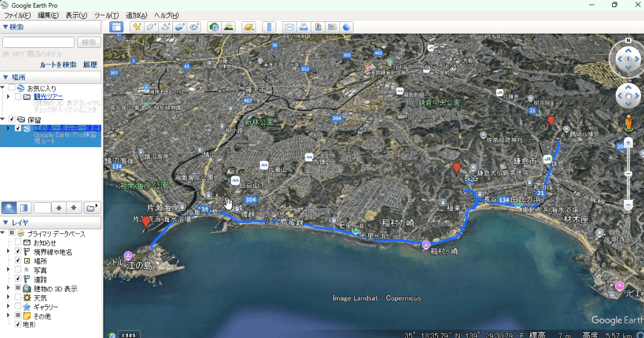The height and width of the screenshot is (338, 644).
Task: Open the 表示(V) menu
Action: (76, 15)
